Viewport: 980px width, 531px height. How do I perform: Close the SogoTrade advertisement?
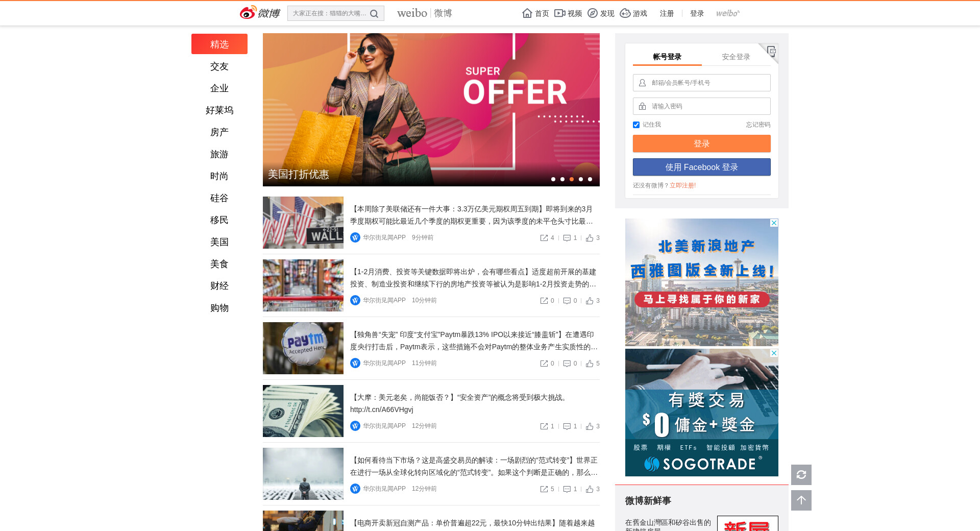(774, 353)
